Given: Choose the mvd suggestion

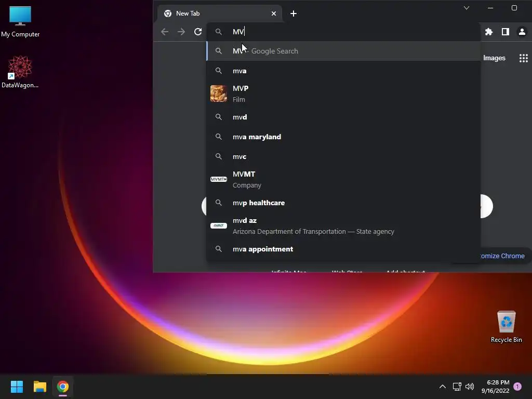Looking at the screenshot, I should 343,117.
